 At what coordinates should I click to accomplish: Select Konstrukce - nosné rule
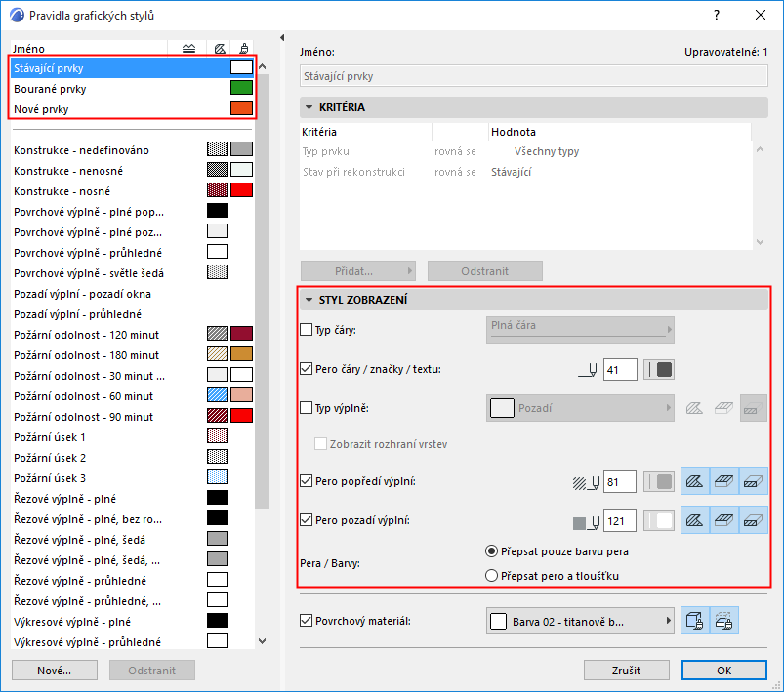[x=133, y=191]
